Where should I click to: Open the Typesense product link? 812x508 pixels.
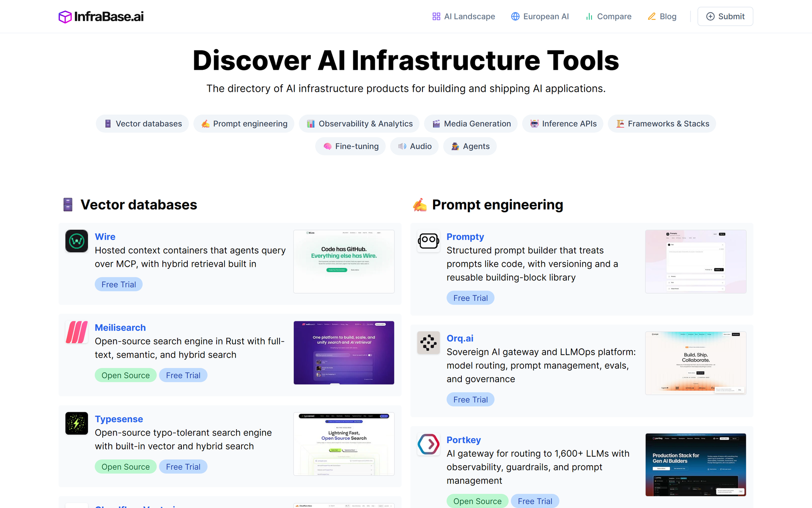coord(119,419)
